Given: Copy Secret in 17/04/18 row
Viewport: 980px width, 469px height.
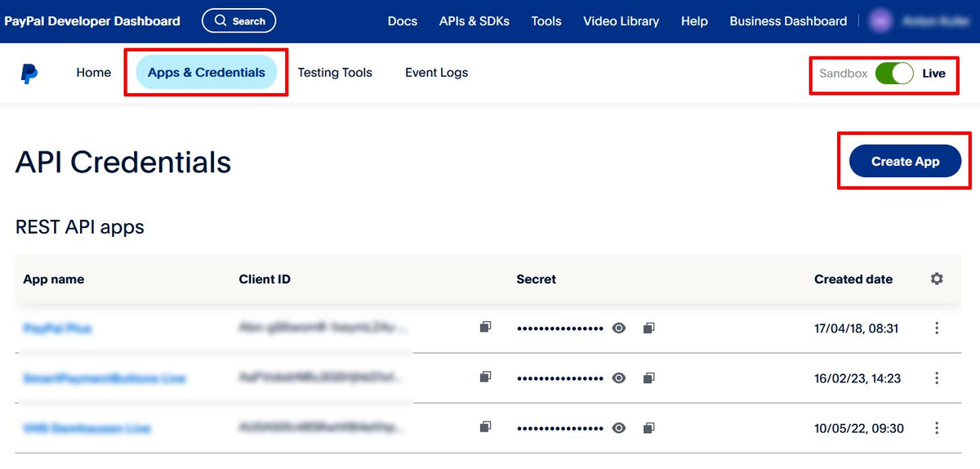Looking at the screenshot, I should [648, 328].
